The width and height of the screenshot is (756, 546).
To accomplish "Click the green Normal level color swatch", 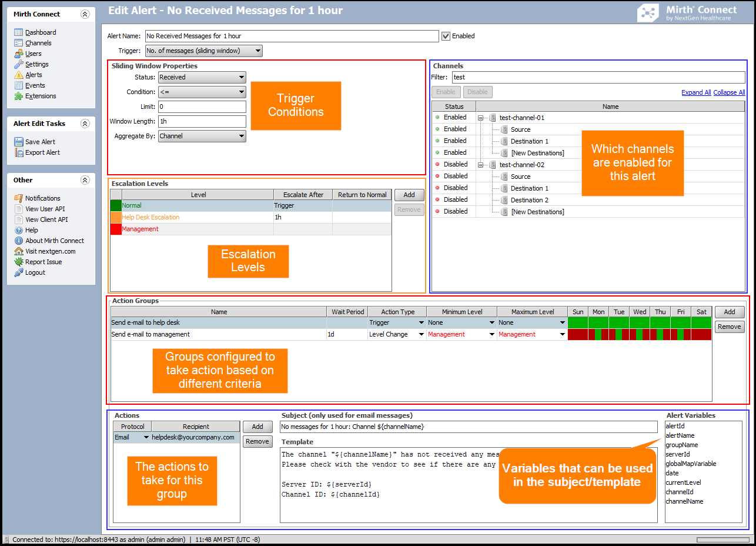I will pyautogui.click(x=116, y=206).
